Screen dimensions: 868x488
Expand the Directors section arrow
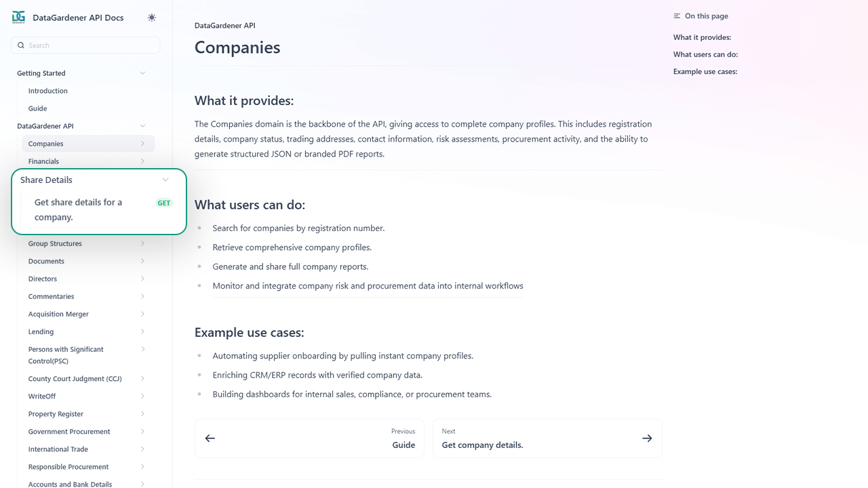pos(142,279)
